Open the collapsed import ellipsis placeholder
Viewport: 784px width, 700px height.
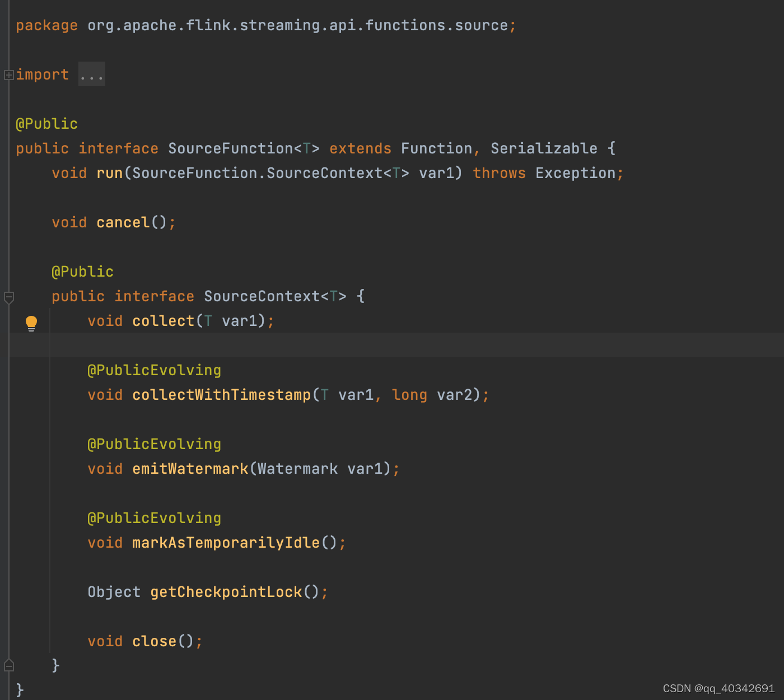[92, 74]
